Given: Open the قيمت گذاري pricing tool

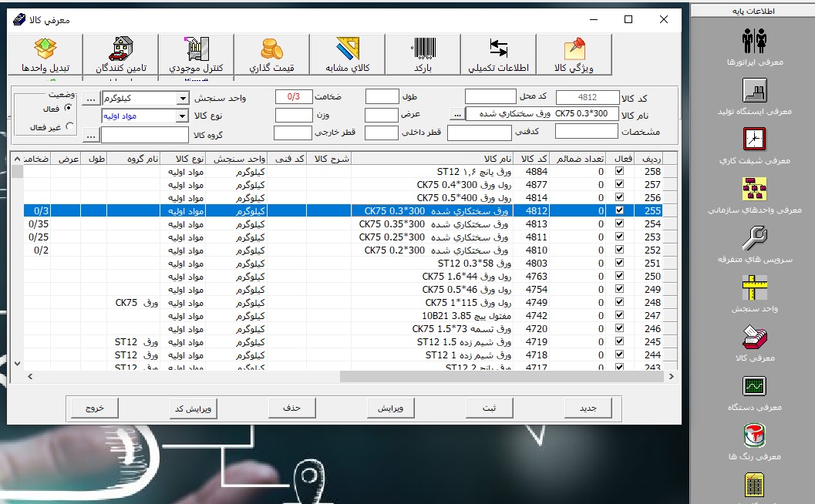Looking at the screenshot, I should point(271,55).
